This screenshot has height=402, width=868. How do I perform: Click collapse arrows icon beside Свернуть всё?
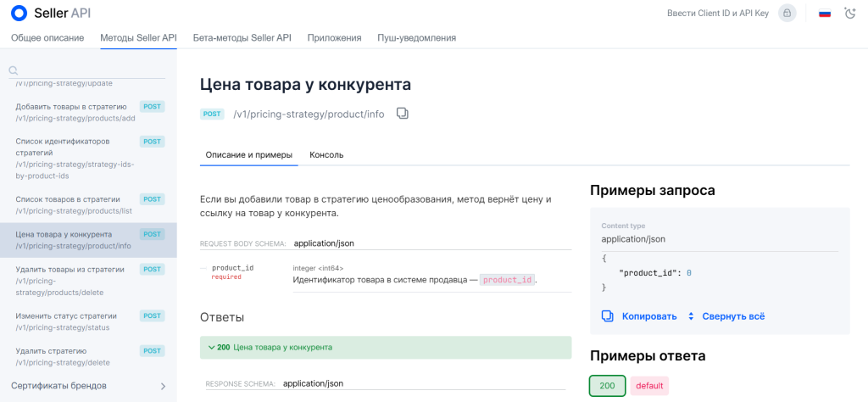[691, 316]
